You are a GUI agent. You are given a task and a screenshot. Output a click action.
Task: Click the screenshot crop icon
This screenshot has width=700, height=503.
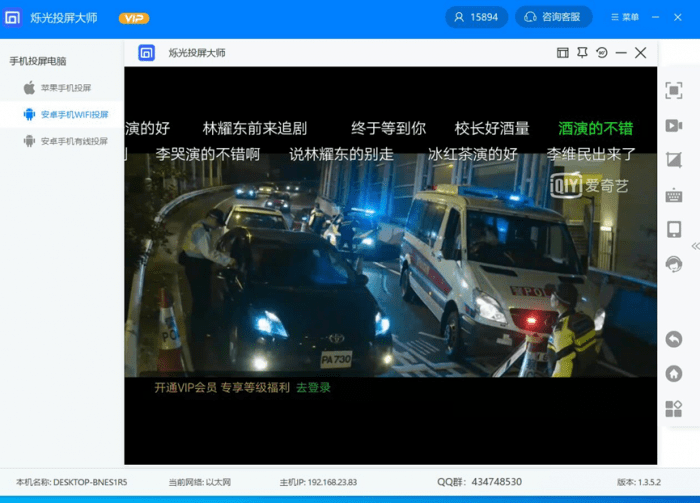pos(674,160)
